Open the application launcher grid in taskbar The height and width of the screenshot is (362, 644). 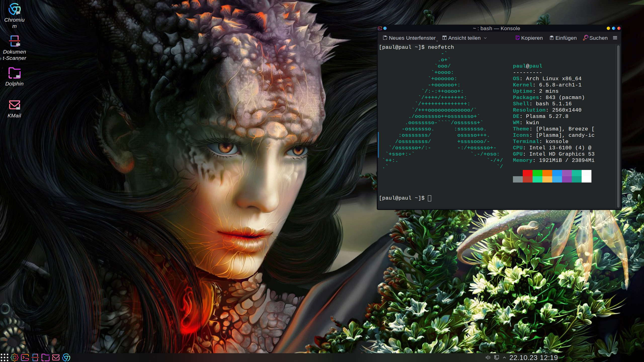(x=4, y=357)
